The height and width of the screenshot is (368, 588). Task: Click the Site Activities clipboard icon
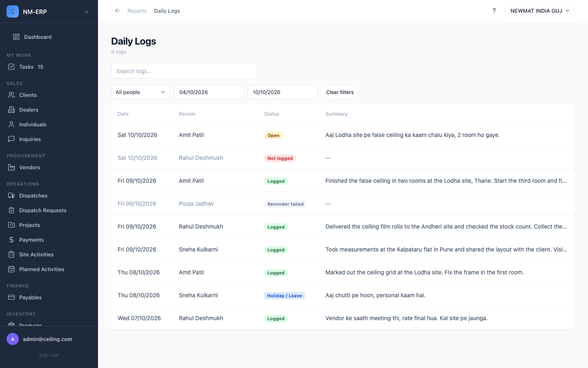click(x=11, y=254)
